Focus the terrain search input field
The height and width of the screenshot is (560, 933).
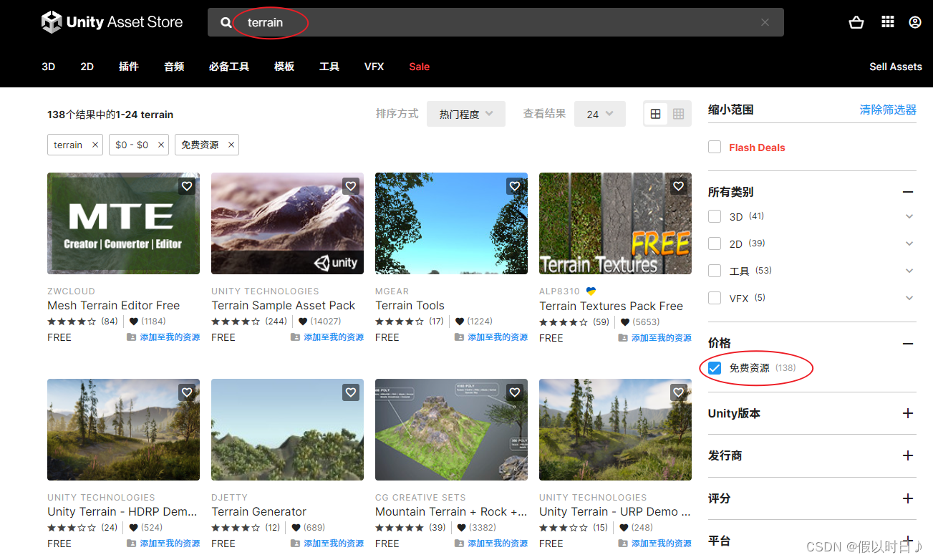pyautogui.click(x=495, y=22)
